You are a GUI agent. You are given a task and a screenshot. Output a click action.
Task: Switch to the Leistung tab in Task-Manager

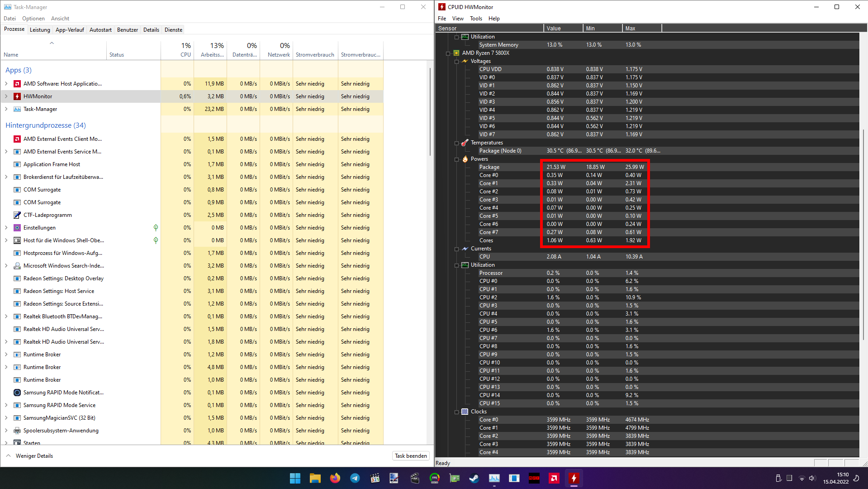40,29
